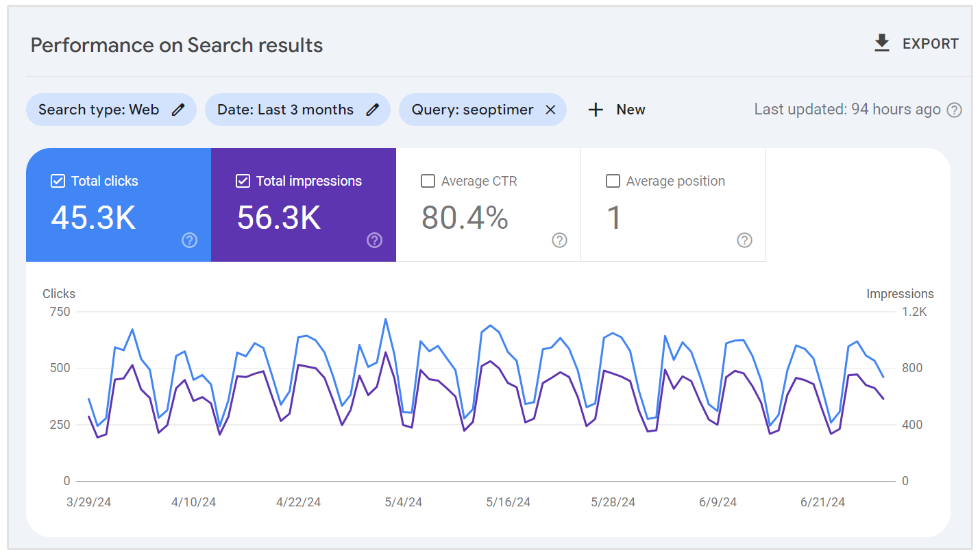Enable the Average CTR checkbox
The height and width of the screenshot is (555, 980).
(x=428, y=181)
